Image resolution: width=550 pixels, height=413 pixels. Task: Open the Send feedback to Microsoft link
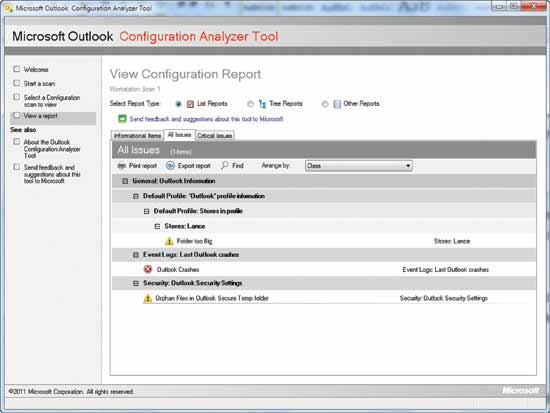pyautogui.click(x=206, y=119)
